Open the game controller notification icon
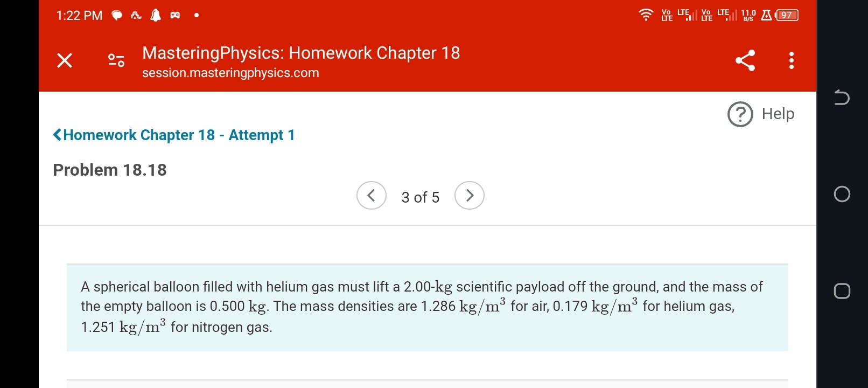Image resolution: width=868 pixels, height=388 pixels. [x=175, y=15]
